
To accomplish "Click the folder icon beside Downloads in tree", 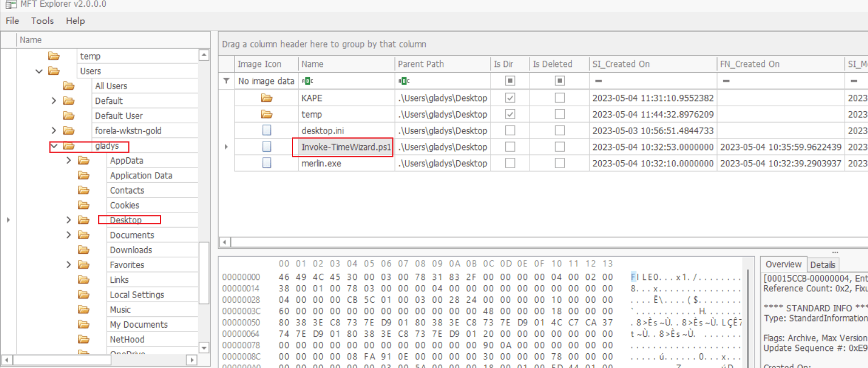I will [84, 250].
